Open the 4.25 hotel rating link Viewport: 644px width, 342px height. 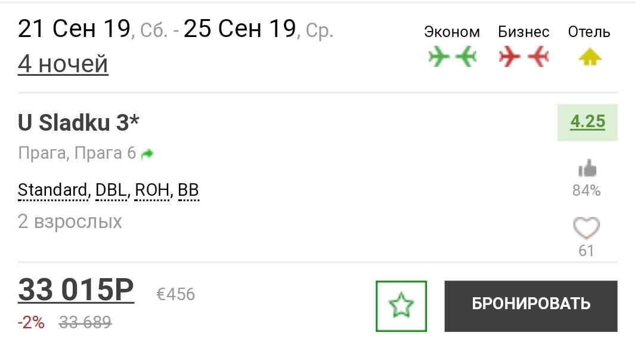587,122
